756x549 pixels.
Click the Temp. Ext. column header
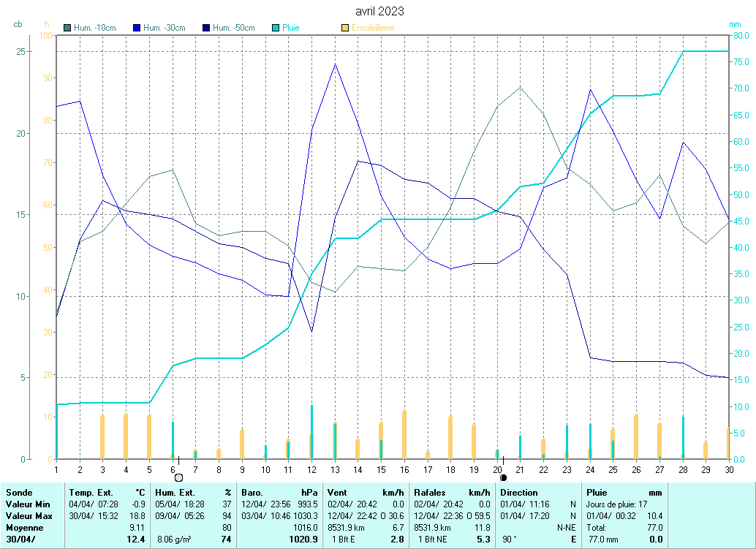click(x=91, y=493)
